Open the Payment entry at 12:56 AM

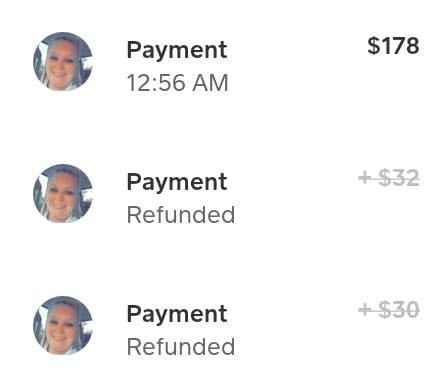(177, 50)
